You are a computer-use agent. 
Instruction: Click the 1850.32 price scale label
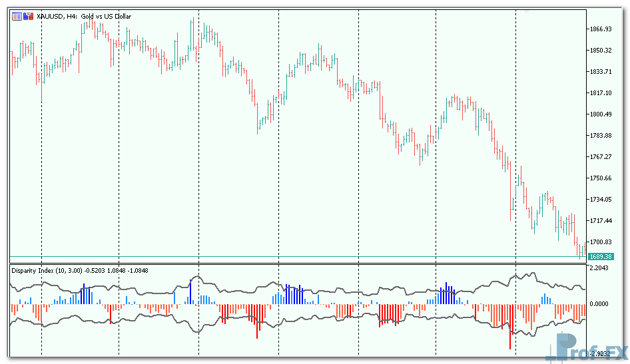click(x=600, y=51)
